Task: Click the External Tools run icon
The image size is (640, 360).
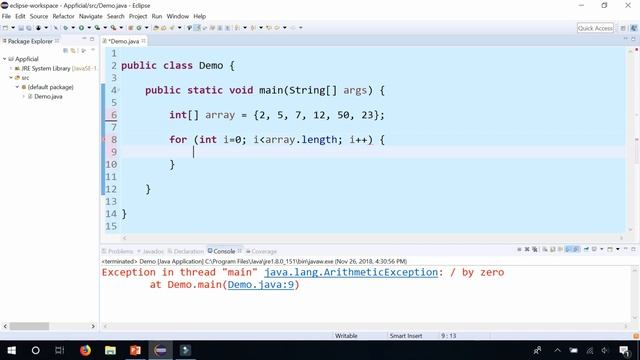Action: 113,28
